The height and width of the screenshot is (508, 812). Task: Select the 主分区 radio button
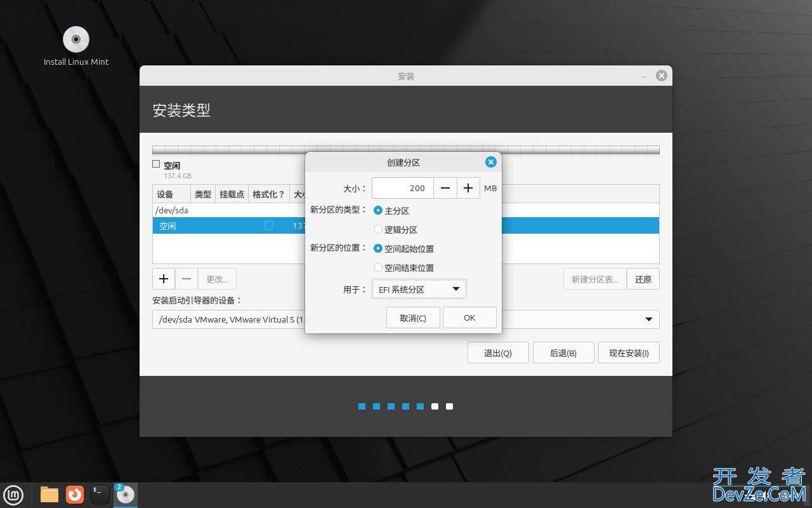378,210
